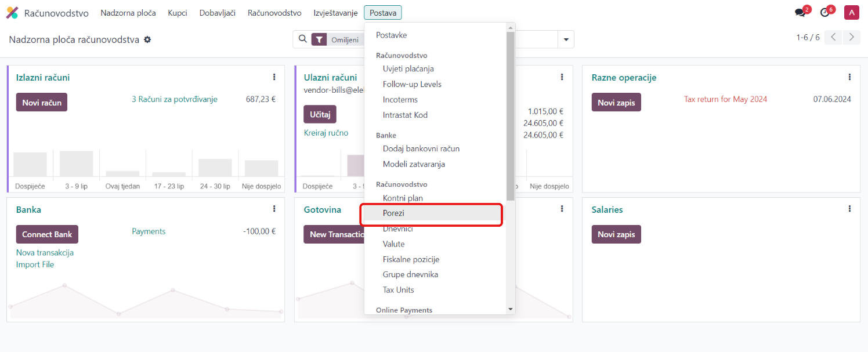Choose Kontni plan menu entry

pyautogui.click(x=403, y=198)
